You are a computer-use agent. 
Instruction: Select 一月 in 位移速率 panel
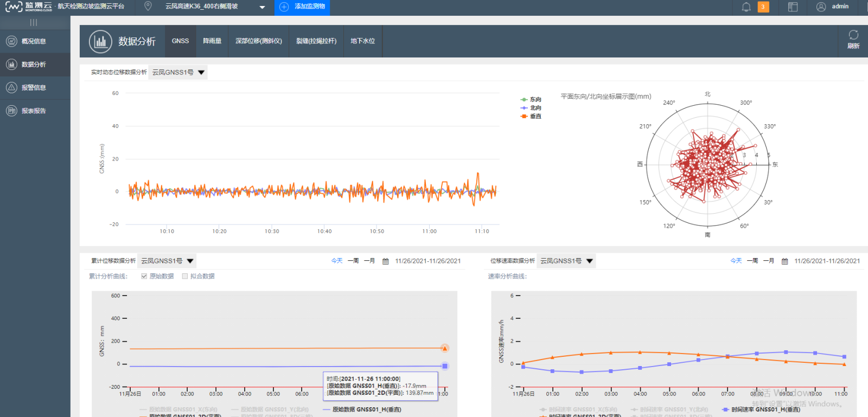click(x=769, y=261)
